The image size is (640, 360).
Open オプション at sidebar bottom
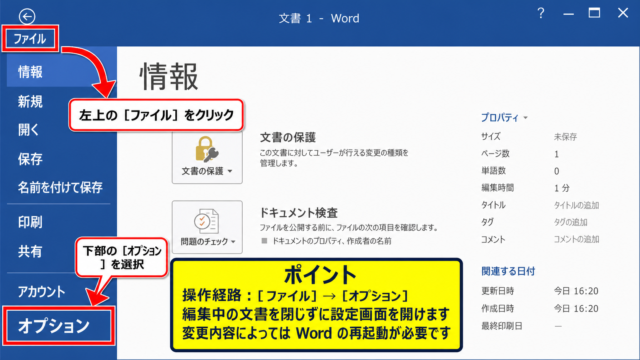(58, 326)
